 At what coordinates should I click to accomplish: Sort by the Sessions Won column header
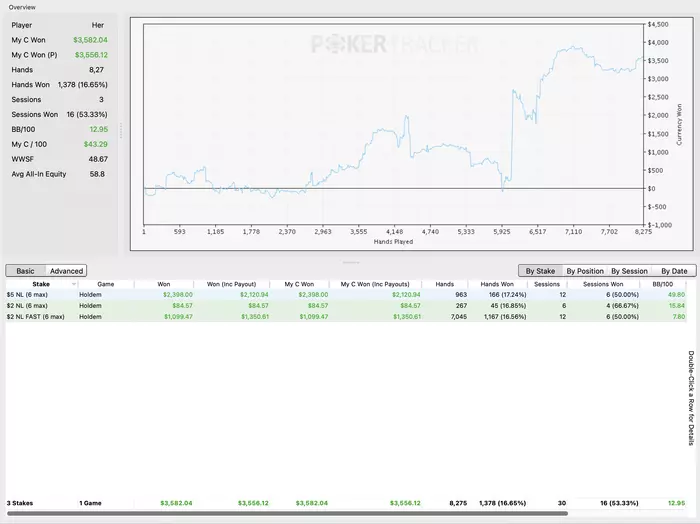603,284
